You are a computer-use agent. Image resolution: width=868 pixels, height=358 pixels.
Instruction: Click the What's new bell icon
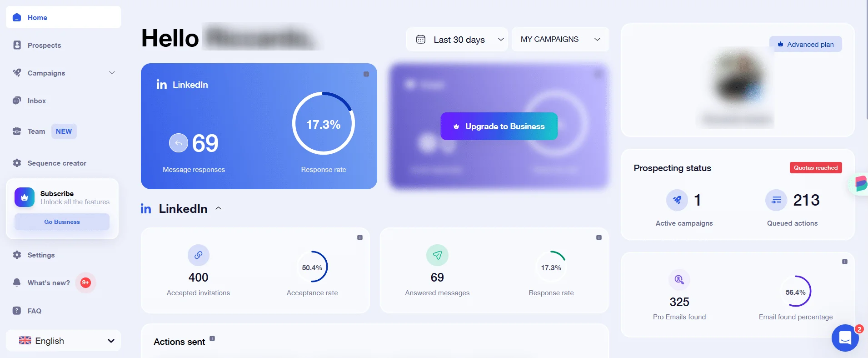pos(17,282)
